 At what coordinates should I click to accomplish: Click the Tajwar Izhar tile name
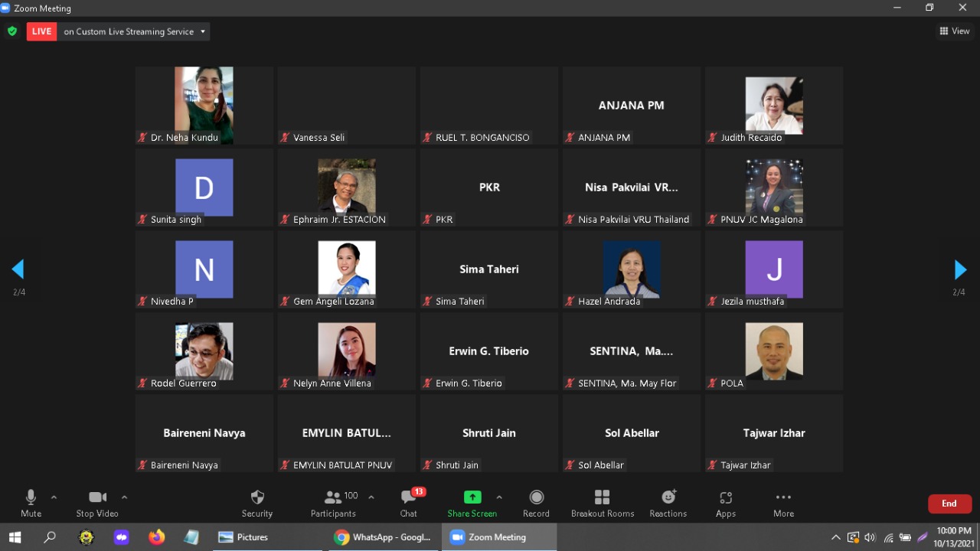point(774,433)
